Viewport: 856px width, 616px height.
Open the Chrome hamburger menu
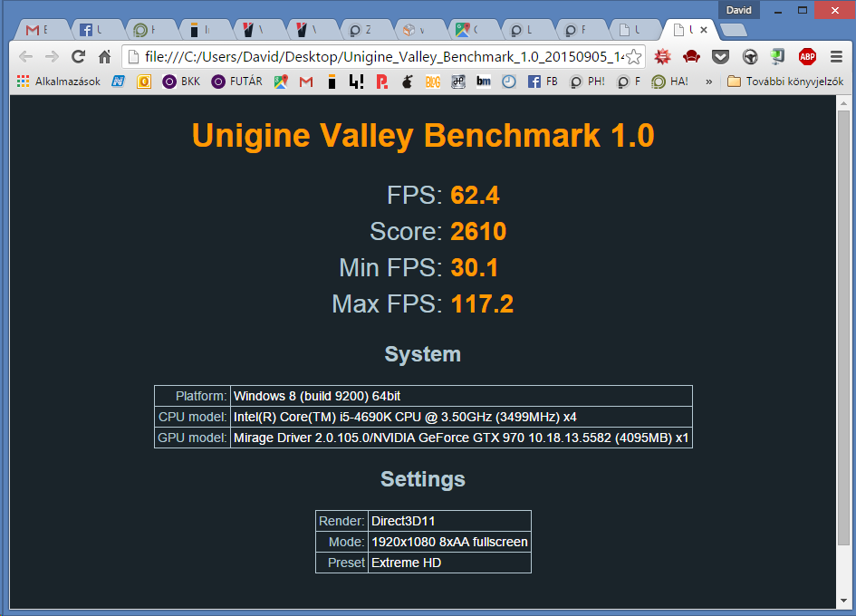836,56
